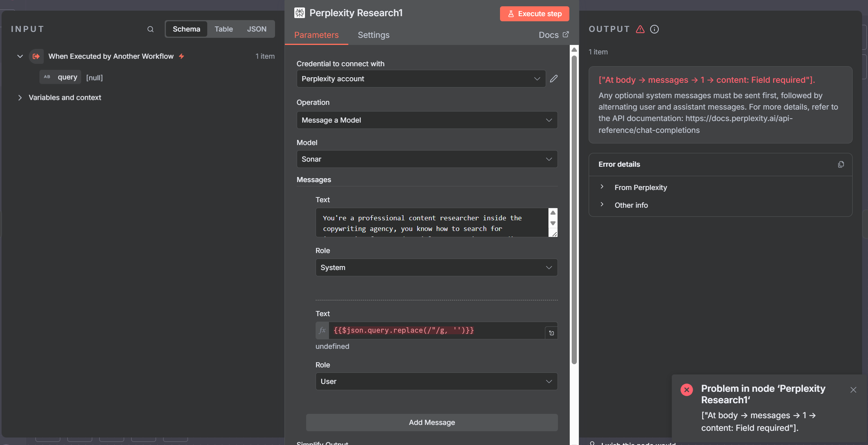Open the expression editor expand icon
The width and height of the screenshot is (868, 445).
551,333
